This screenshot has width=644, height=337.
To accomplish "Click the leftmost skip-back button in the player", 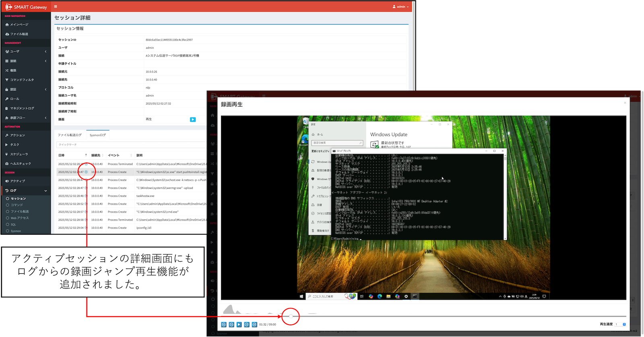I will tap(224, 325).
